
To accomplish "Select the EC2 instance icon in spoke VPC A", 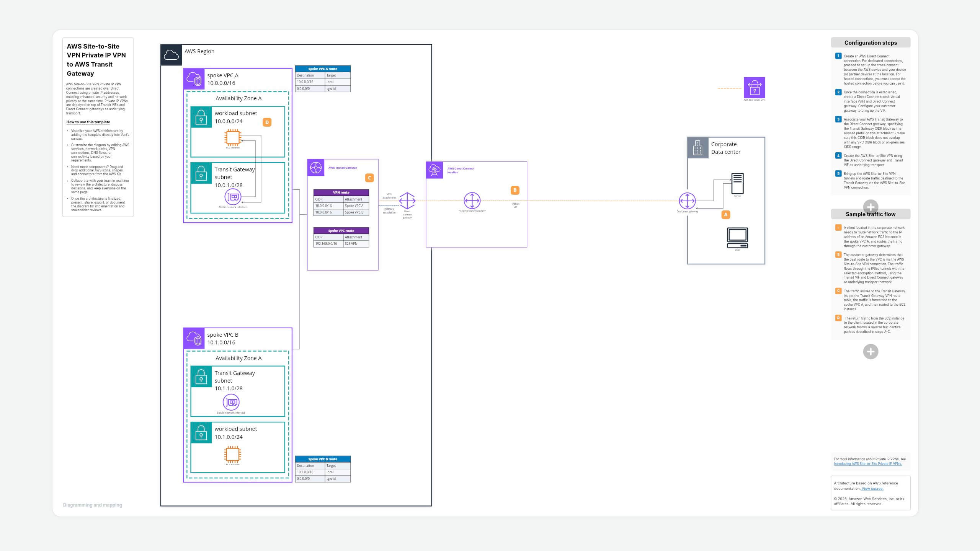I will point(232,137).
